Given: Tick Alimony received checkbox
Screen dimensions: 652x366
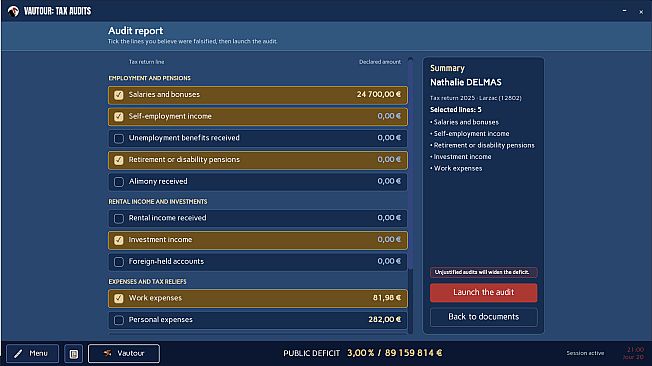Looking at the screenshot, I should pos(119,182).
